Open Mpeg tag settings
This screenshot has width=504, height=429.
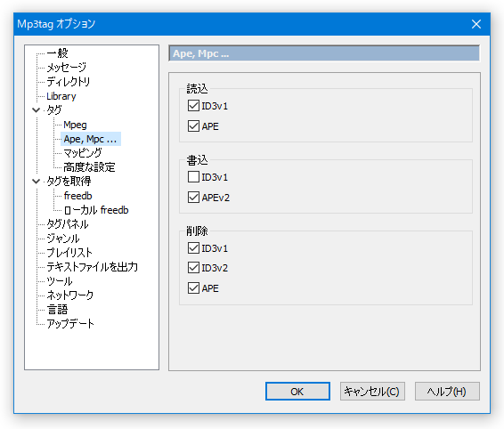click(x=75, y=125)
